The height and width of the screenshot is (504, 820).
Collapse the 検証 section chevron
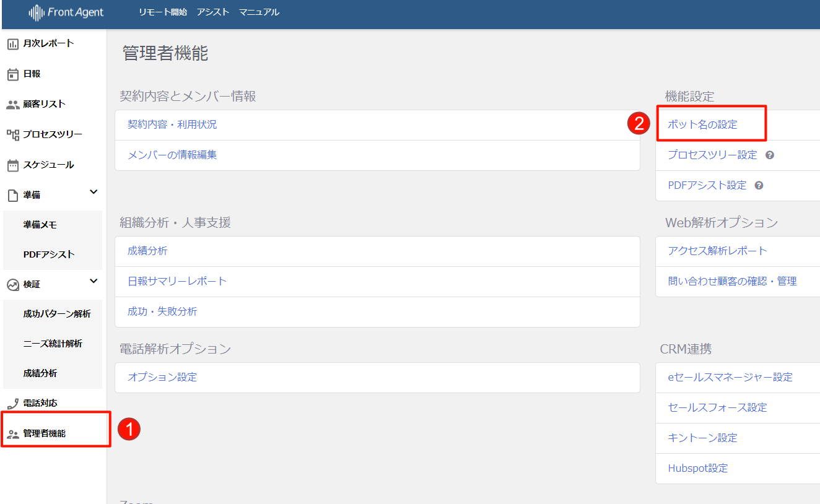pos(94,282)
